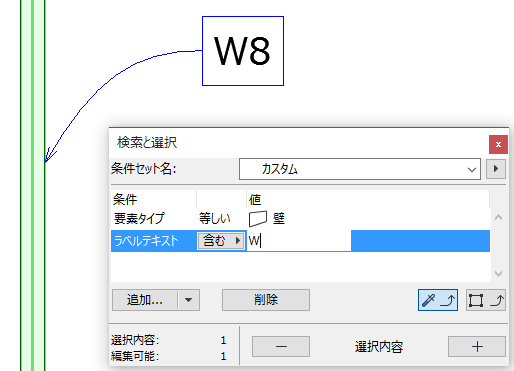Image resolution: width=514 pixels, height=371 pixels.
Task: Expand the 追加 dropdown arrow
Action: pyautogui.click(x=189, y=300)
